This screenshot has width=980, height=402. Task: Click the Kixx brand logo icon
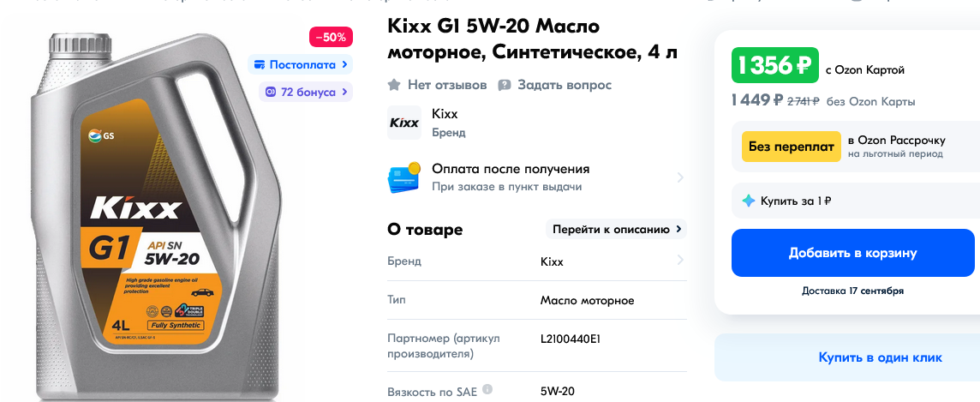[403, 123]
